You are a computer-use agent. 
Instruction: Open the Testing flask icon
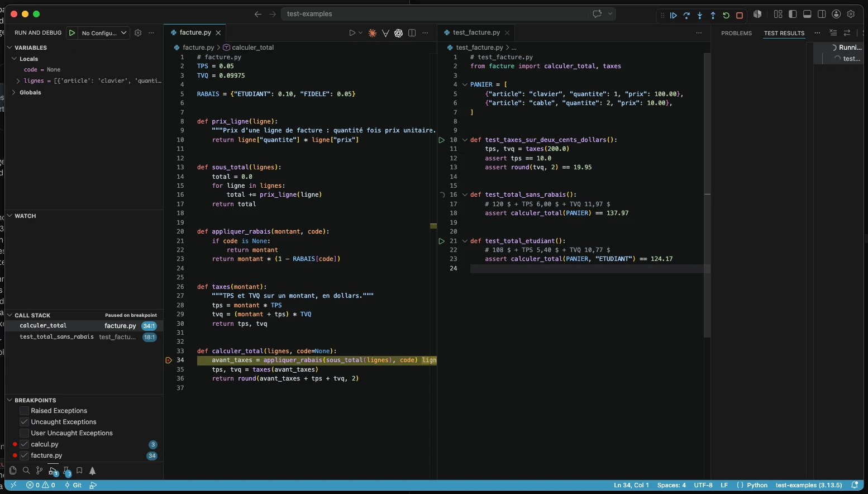(66, 471)
